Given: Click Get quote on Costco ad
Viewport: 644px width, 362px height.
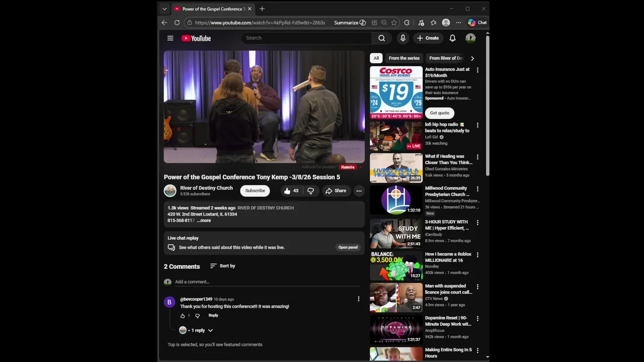Looking at the screenshot, I should click(x=439, y=113).
